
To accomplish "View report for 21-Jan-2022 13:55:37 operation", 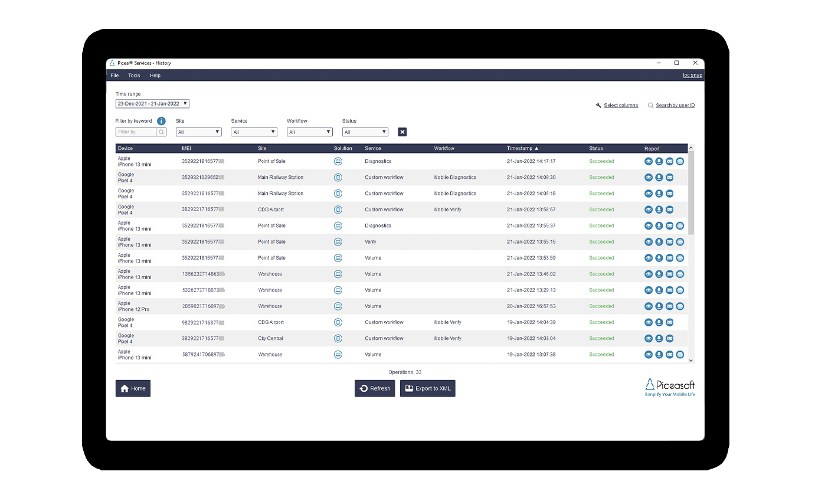I will click(649, 225).
